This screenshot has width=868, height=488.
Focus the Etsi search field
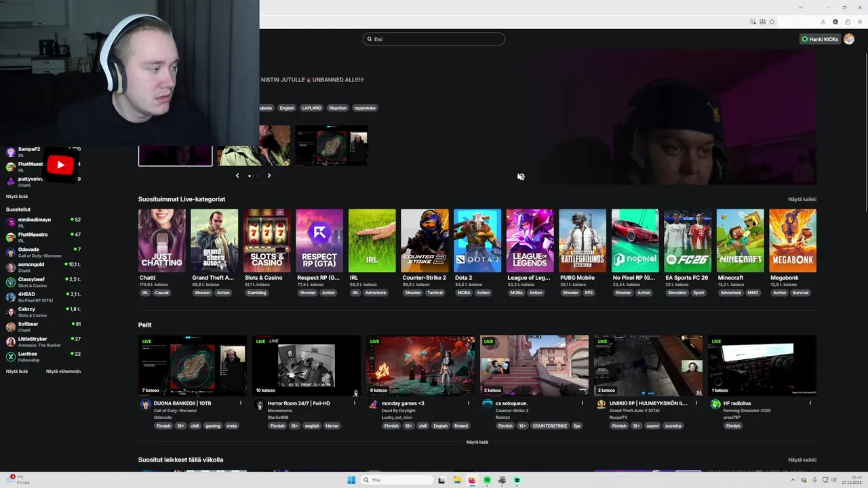pos(434,39)
